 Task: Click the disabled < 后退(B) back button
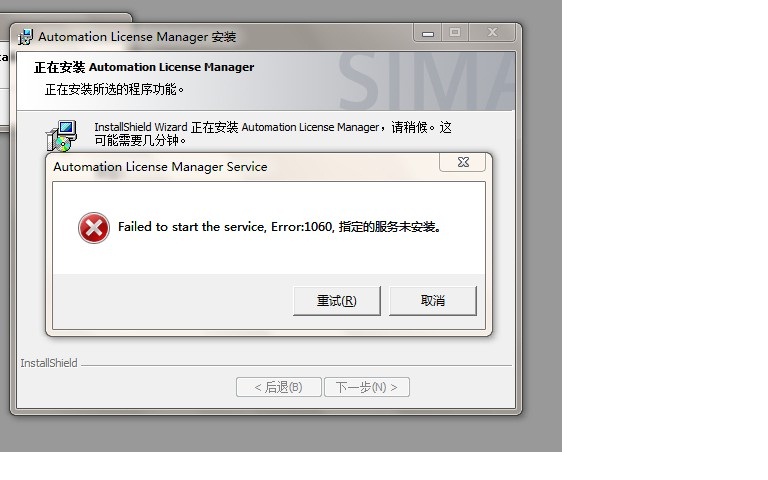pyautogui.click(x=278, y=387)
